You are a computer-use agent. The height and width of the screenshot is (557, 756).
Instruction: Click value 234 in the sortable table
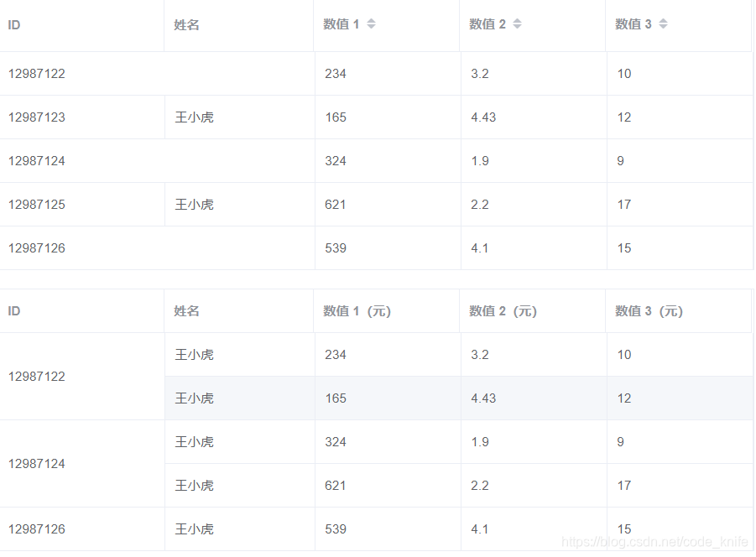click(x=336, y=73)
